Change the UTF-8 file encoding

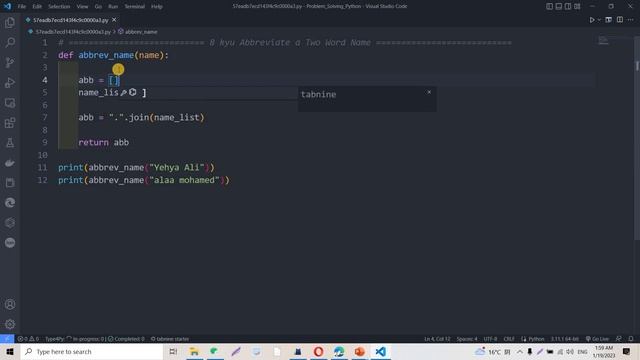coord(490,339)
